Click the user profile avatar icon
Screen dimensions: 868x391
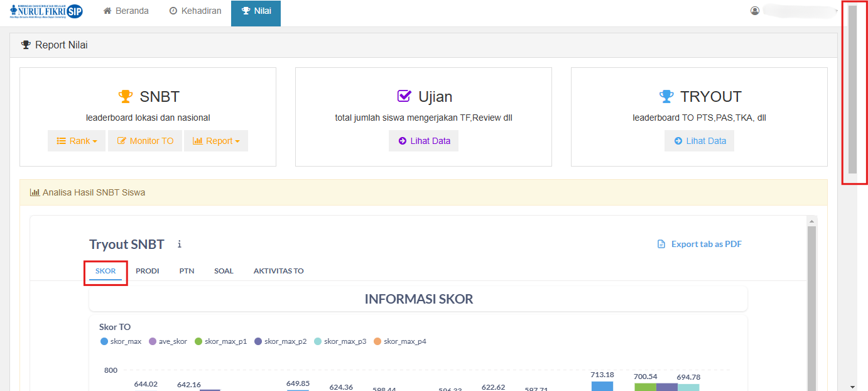click(x=755, y=11)
